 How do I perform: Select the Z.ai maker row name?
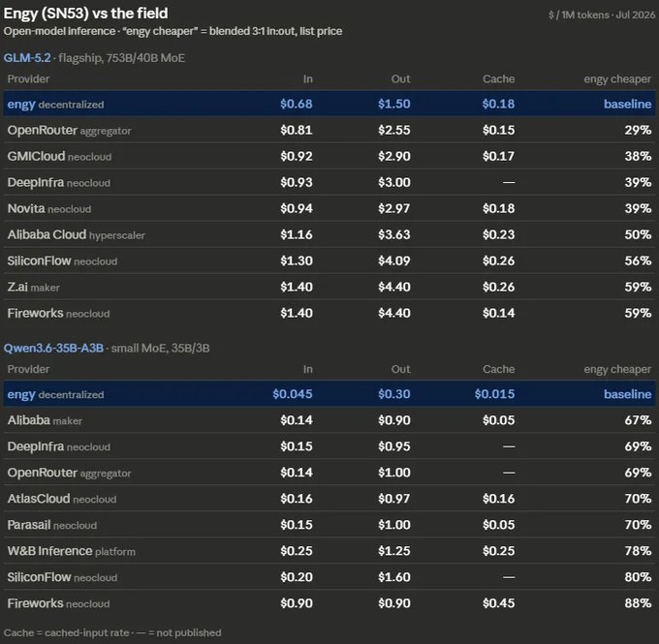[34, 287]
